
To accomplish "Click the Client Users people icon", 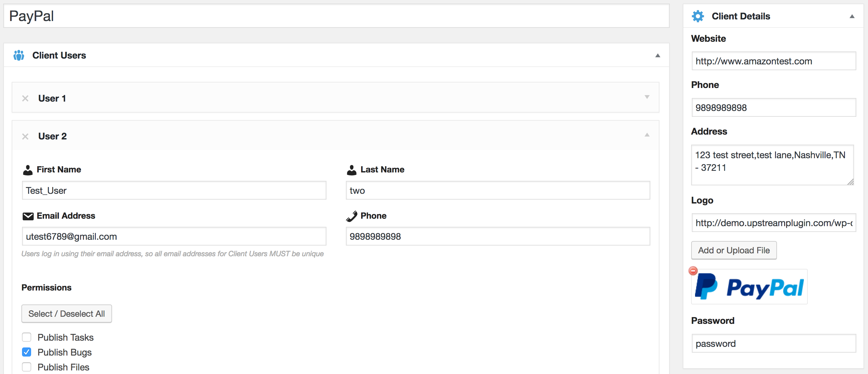I will (x=19, y=55).
